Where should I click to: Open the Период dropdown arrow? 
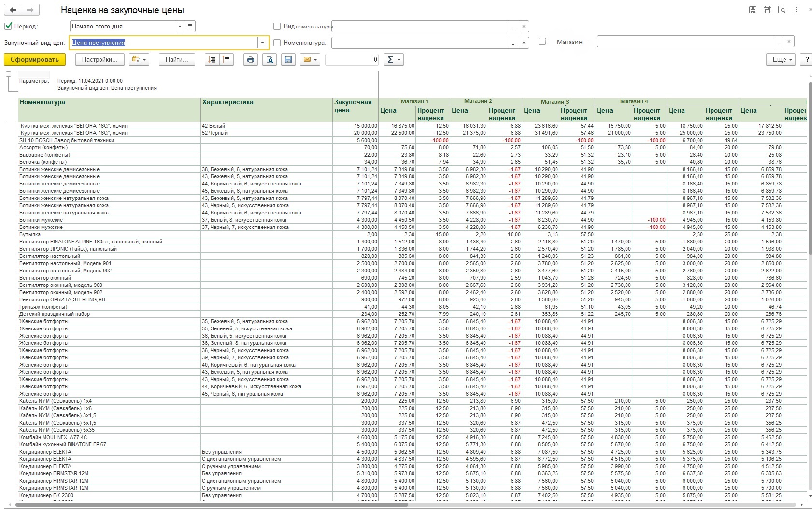pyautogui.click(x=180, y=27)
